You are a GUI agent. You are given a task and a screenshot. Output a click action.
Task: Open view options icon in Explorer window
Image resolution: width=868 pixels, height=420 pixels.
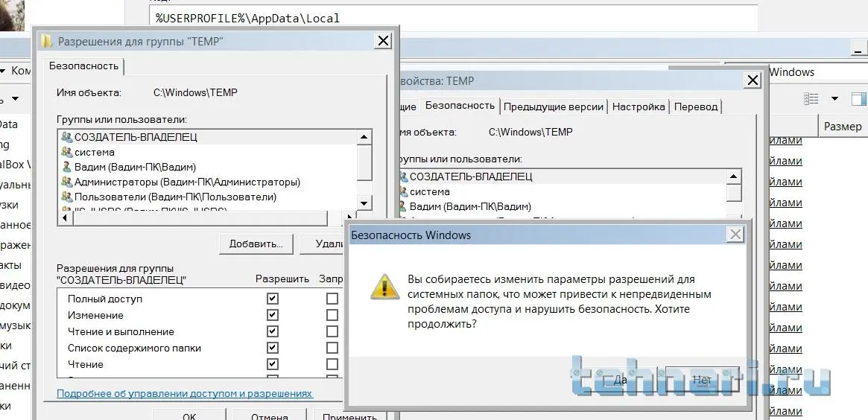(x=811, y=98)
